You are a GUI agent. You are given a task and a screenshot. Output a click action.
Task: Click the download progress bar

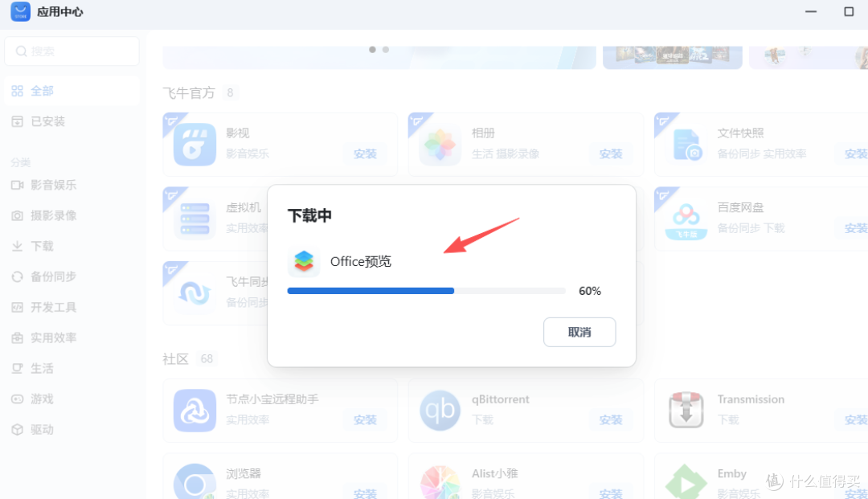pos(426,291)
